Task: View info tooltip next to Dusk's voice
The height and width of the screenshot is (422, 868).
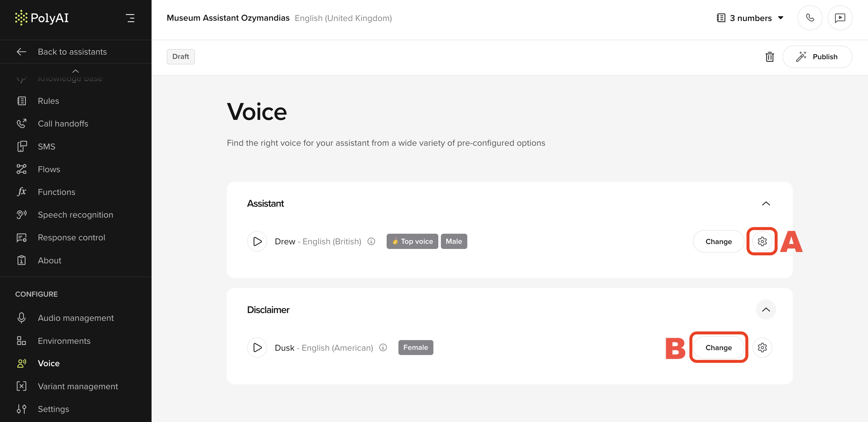Action: point(383,348)
